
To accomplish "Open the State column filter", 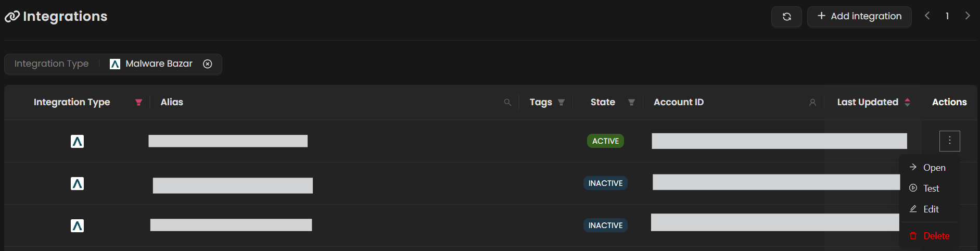I will tap(631, 103).
